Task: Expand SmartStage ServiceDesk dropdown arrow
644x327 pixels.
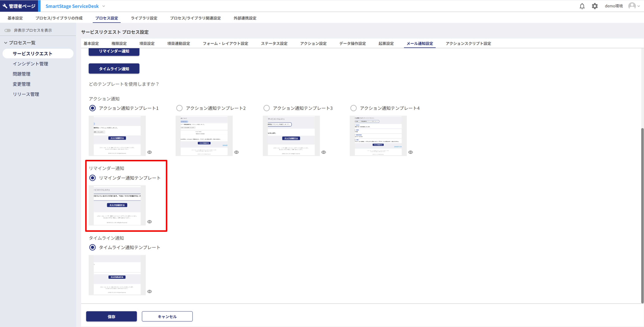Action: tap(104, 6)
